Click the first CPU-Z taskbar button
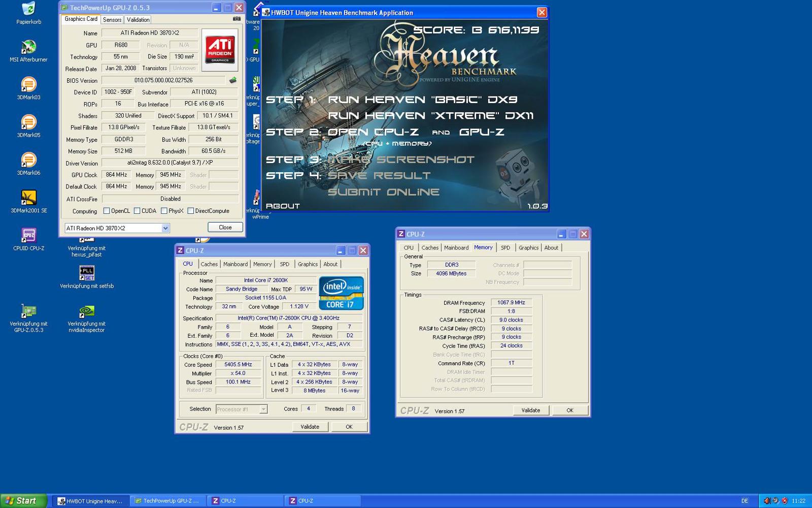 tap(245, 501)
